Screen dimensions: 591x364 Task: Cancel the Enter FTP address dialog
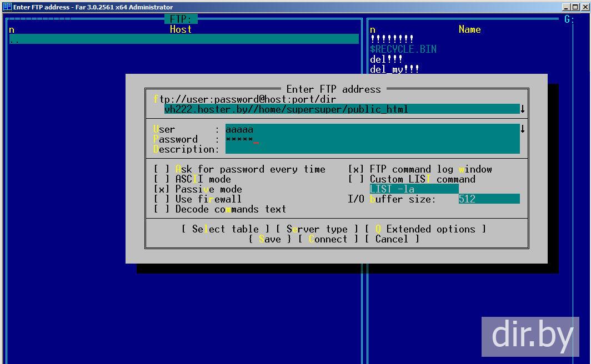(392, 239)
